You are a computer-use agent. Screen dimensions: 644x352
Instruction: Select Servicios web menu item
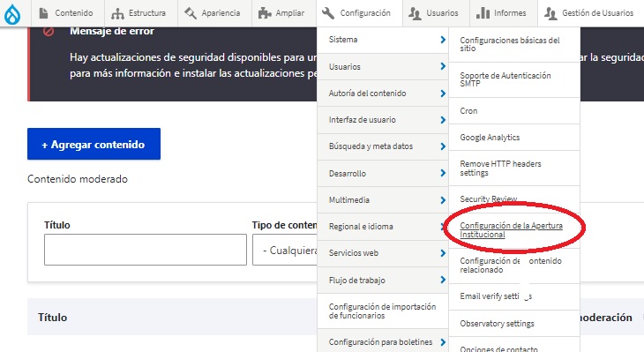click(x=353, y=253)
